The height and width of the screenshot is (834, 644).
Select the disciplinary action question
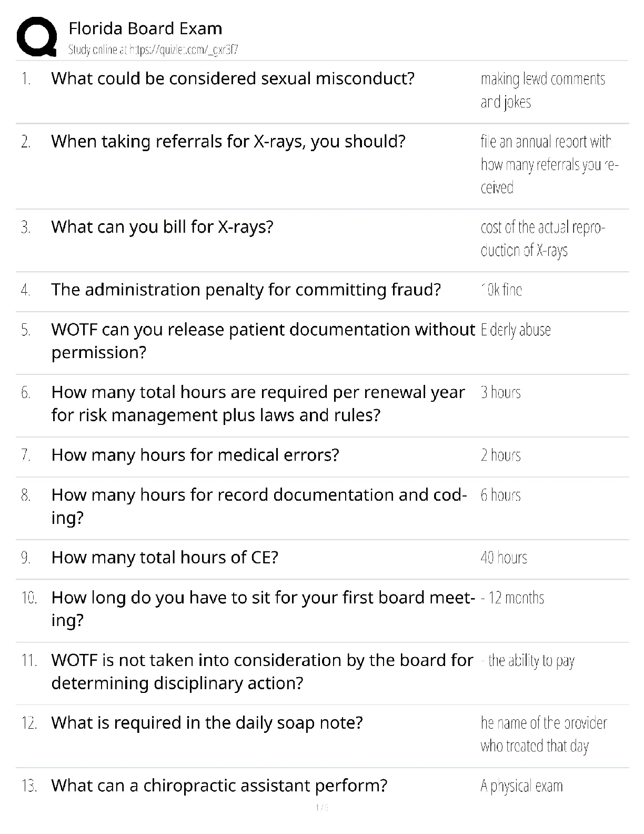[261, 672]
